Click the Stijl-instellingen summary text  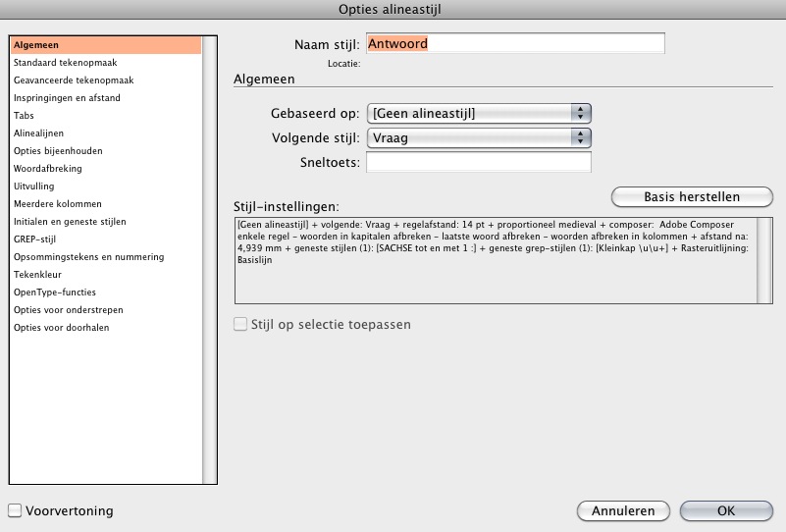coord(496,242)
